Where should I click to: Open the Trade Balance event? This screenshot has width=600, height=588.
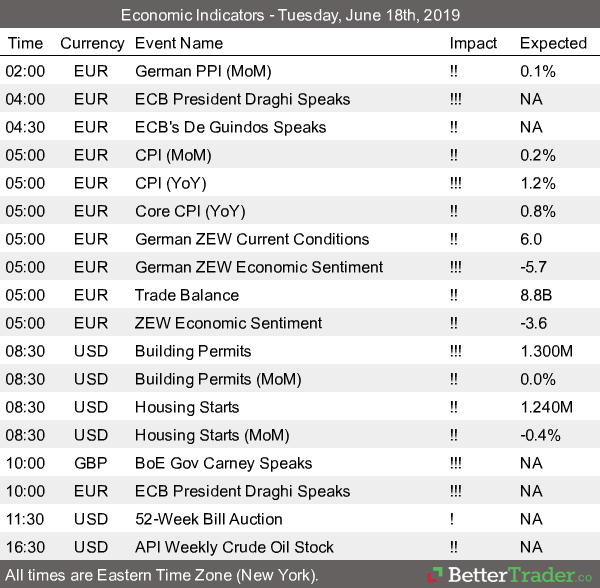point(187,295)
